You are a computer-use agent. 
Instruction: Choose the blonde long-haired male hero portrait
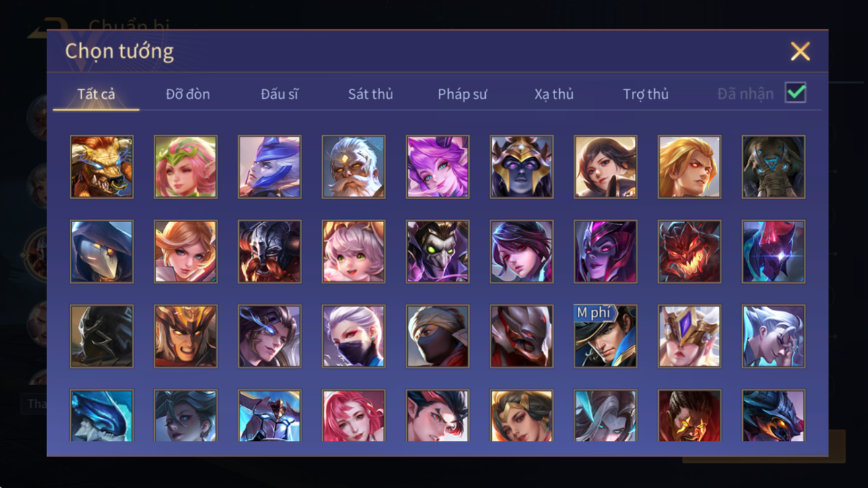point(689,167)
